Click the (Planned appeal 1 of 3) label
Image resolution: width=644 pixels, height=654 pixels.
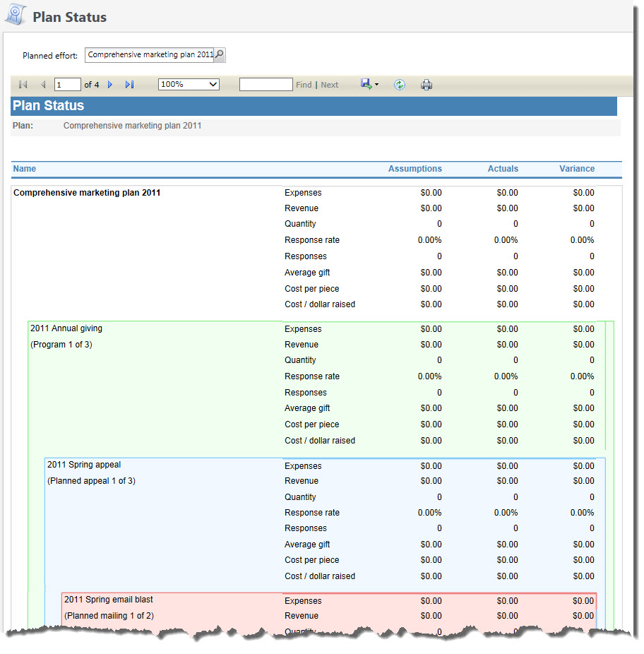coord(91,481)
